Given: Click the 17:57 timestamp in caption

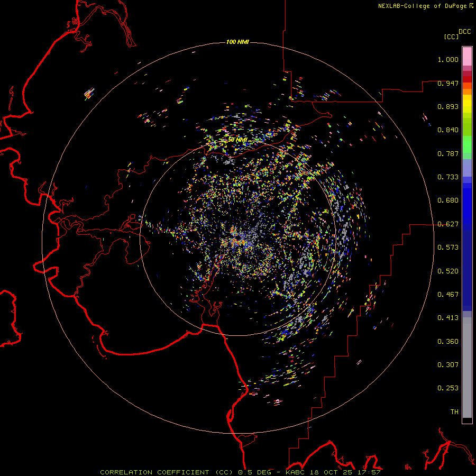Looking at the screenshot, I should coord(369,472).
